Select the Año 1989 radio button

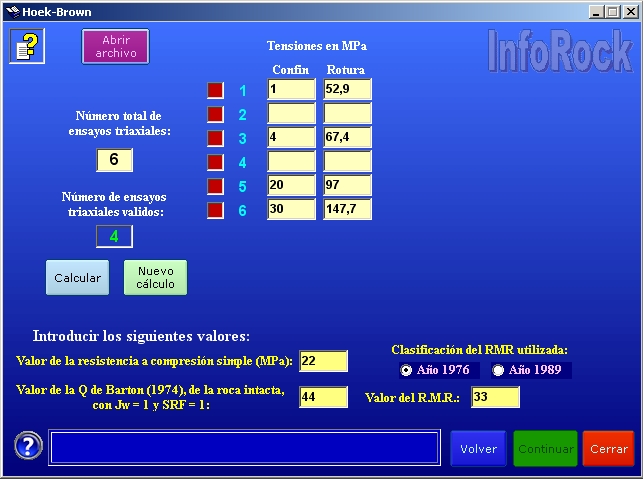point(498,370)
